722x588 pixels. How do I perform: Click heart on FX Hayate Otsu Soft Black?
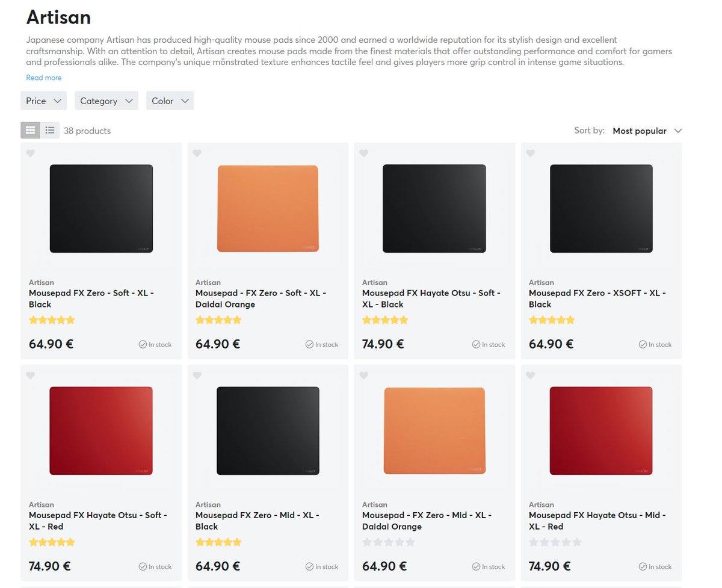coord(363,153)
